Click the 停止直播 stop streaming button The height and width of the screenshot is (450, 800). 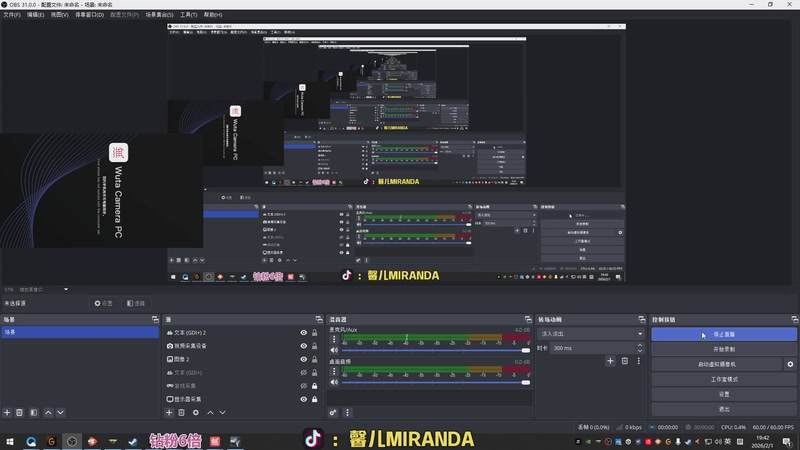tap(724, 334)
